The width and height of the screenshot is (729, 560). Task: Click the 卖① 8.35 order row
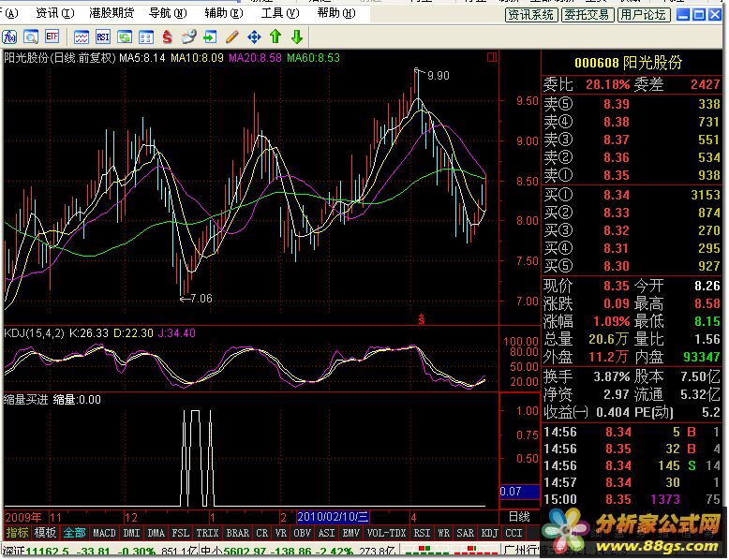632,175
